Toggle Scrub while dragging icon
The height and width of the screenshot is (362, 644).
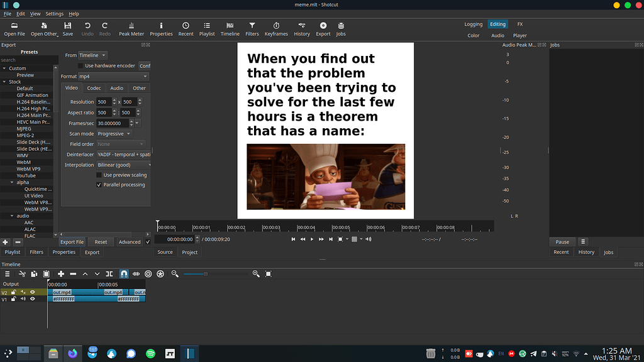(x=136, y=274)
